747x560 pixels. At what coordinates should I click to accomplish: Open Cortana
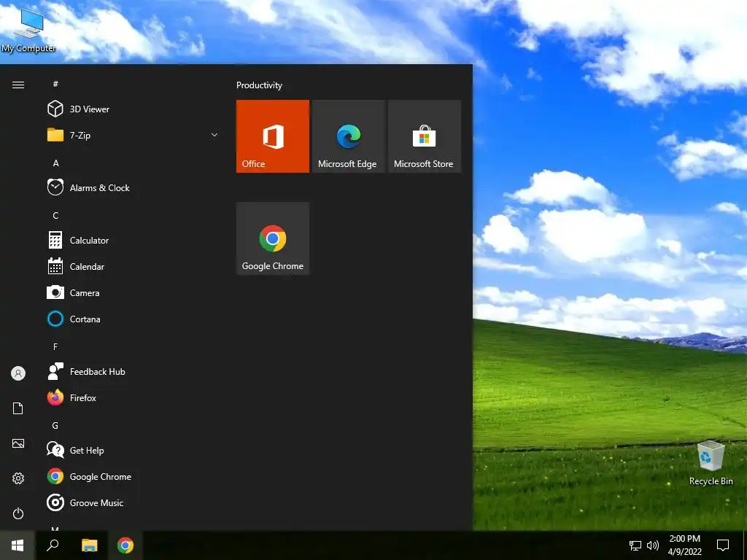133,319
